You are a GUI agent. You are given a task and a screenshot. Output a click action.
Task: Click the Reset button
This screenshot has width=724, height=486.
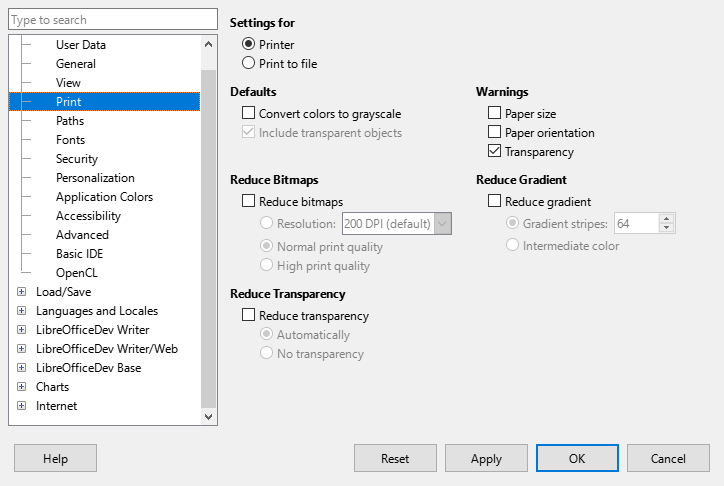395,458
